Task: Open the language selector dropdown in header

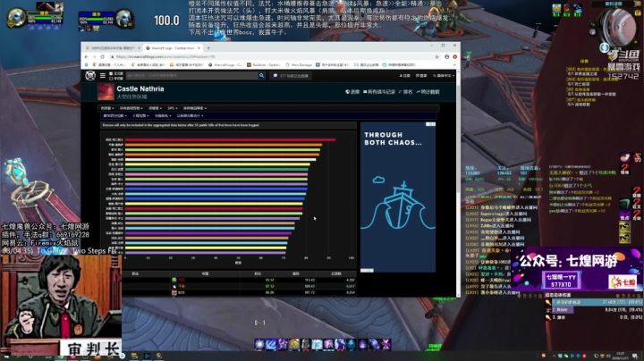Action: pyautogui.click(x=443, y=75)
